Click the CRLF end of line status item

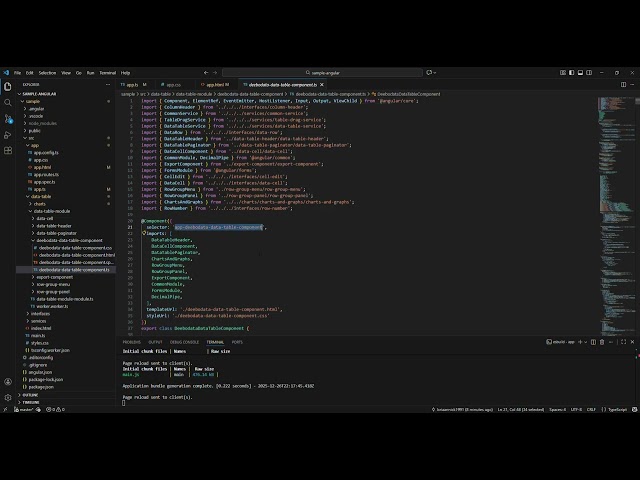pyautogui.click(x=591, y=409)
